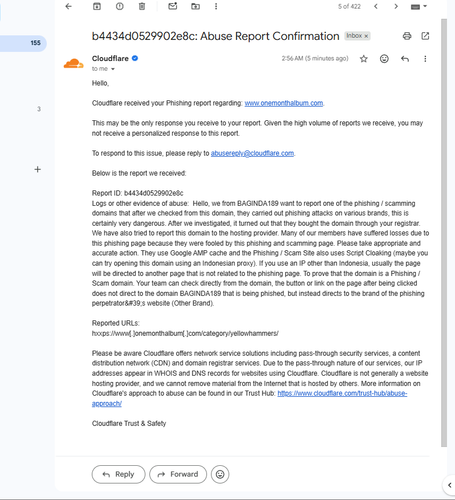Archive this email
This screenshot has width=455, height=500.
97,6
